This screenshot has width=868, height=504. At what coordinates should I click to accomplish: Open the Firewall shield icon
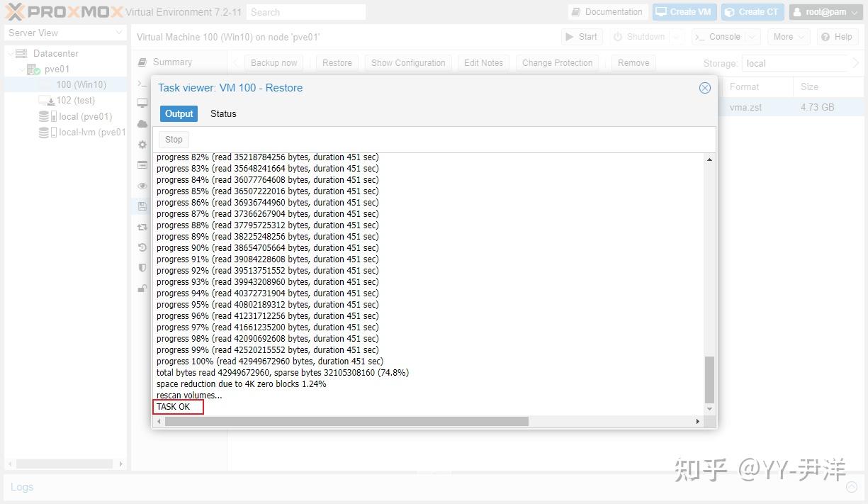(x=142, y=268)
